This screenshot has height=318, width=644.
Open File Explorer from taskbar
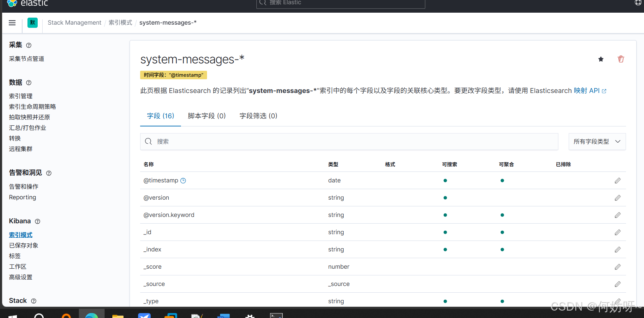click(118, 316)
